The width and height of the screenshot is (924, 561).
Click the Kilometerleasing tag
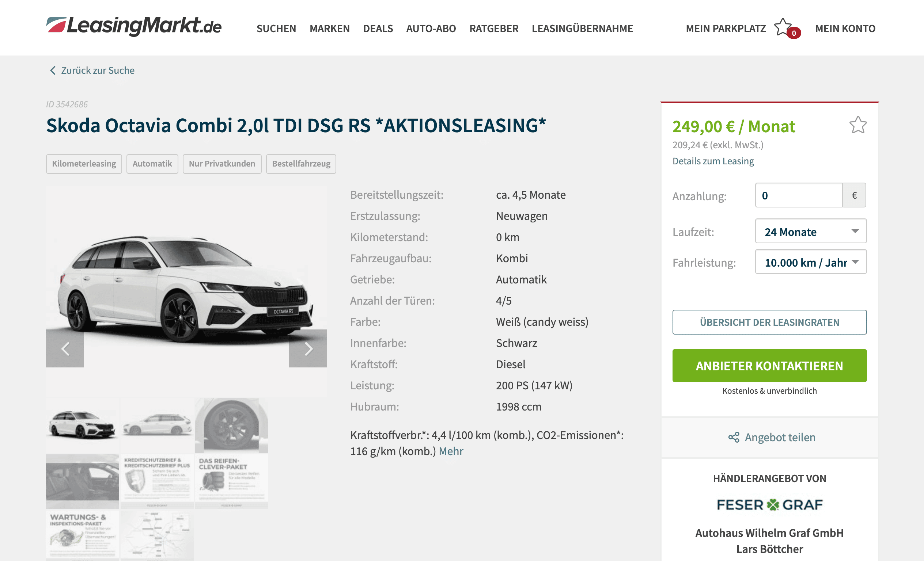(x=84, y=164)
